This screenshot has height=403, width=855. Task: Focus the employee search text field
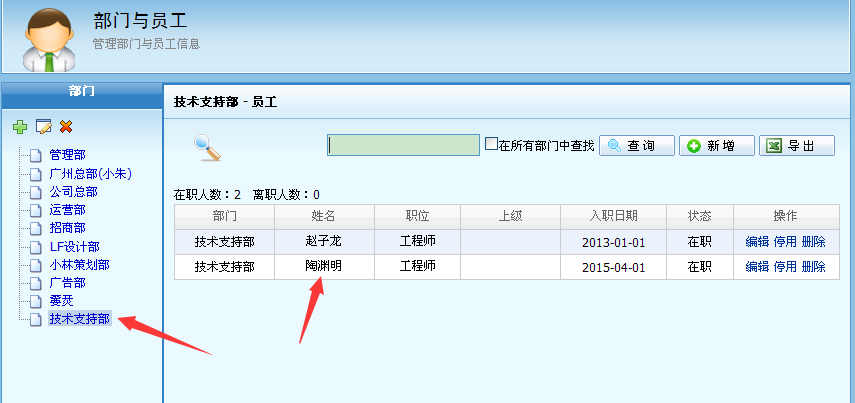click(x=403, y=146)
